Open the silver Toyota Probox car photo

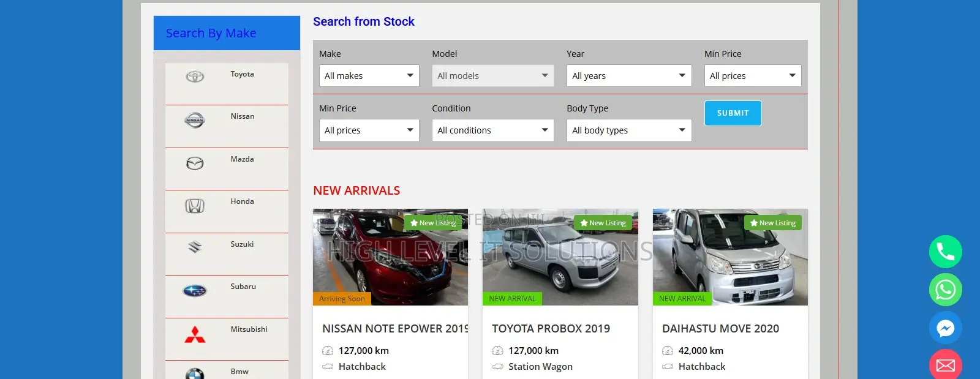click(x=560, y=257)
